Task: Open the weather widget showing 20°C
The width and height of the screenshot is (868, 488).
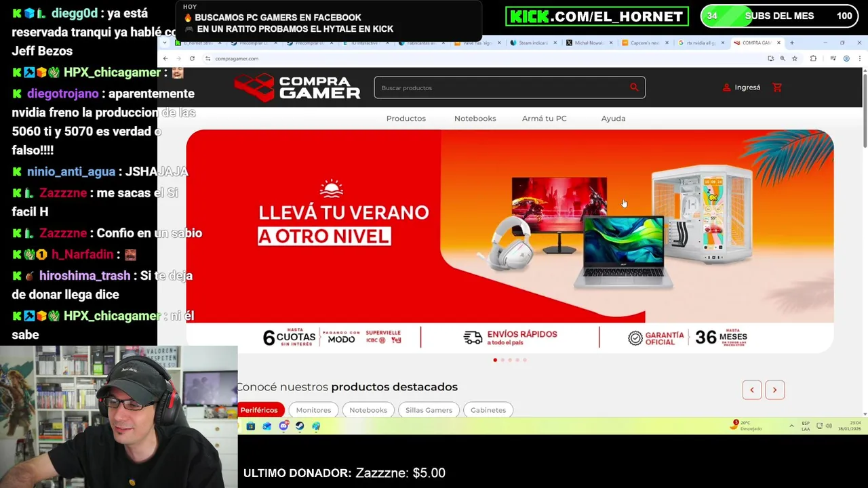Action: 747,426
